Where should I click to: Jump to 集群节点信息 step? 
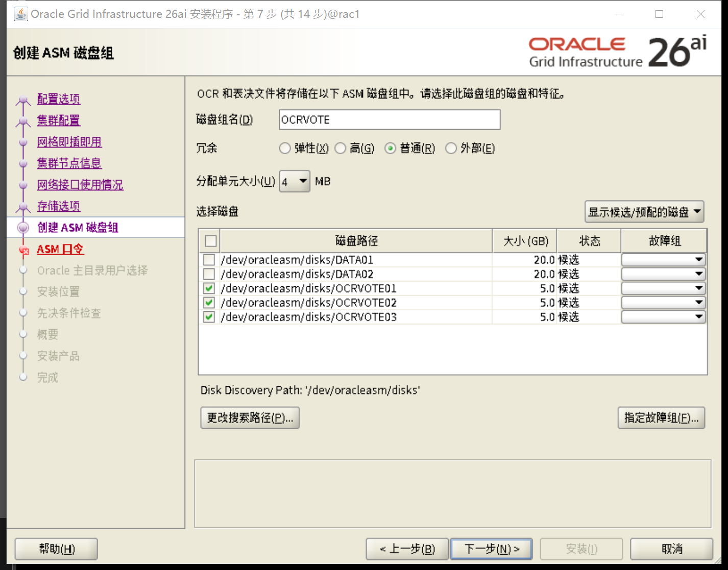pos(69,163)
